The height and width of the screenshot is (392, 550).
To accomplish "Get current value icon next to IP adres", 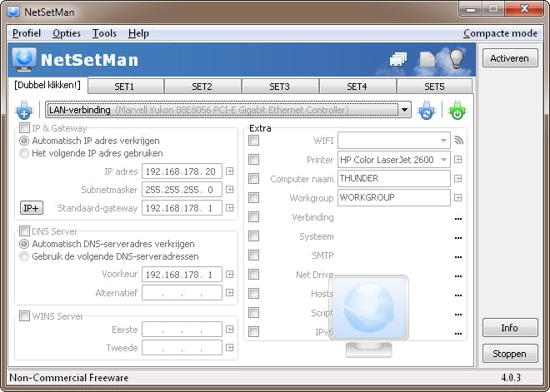I will pyautogui.click(x=230, y=171).
